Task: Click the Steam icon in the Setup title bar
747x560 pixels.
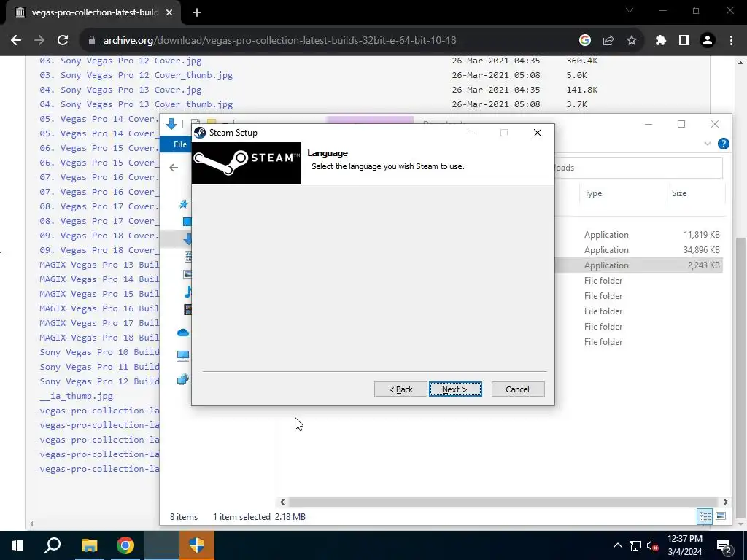Action: [x=200, y=133]
